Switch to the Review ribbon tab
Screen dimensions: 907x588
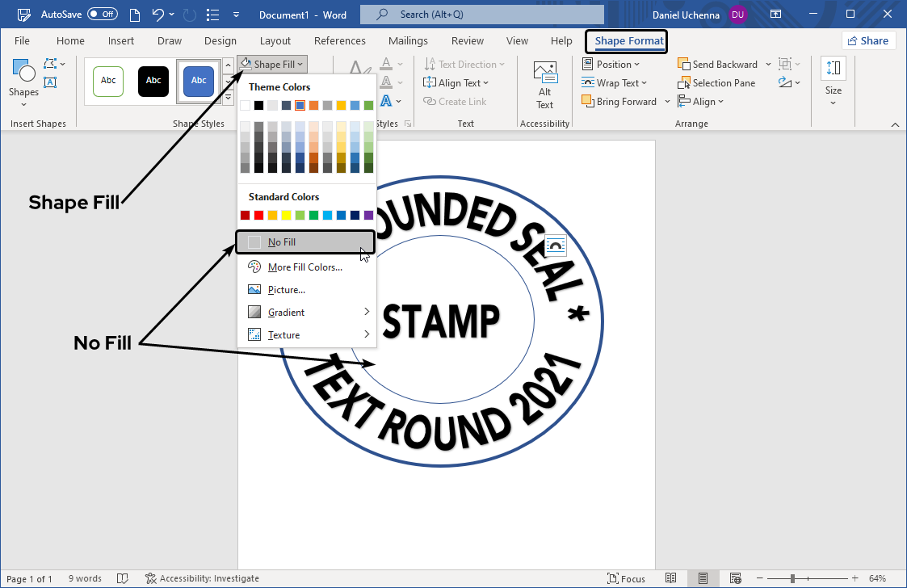point(467,40)
